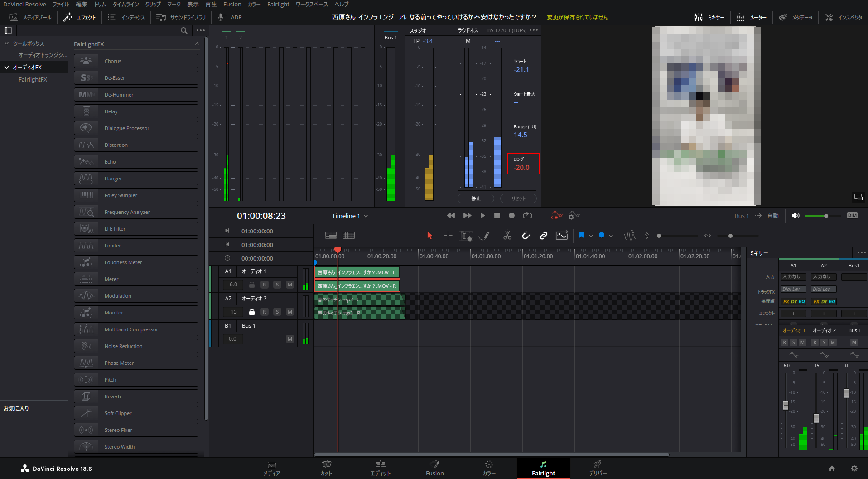Arm record on track A1 header
The width and height of the screenshot is (868, 479).
coord(265,285)
